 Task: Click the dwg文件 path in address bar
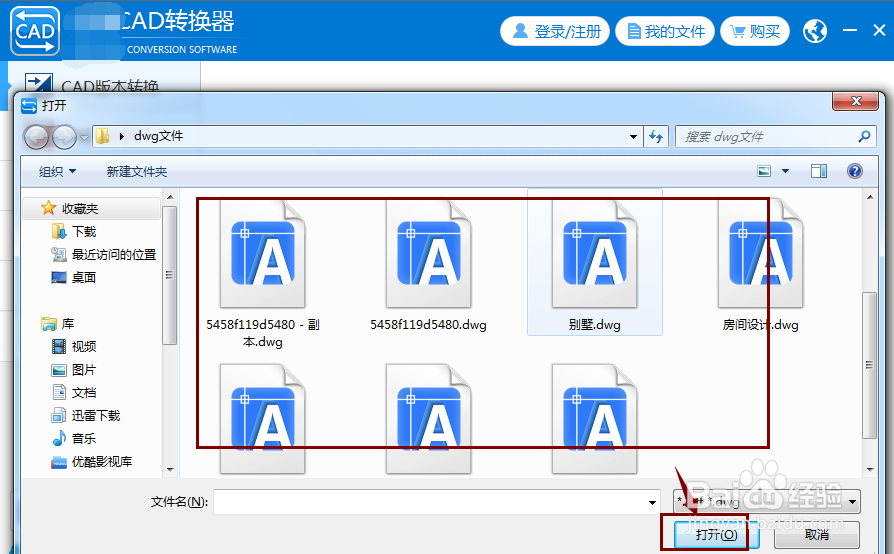tap(159, 136)
